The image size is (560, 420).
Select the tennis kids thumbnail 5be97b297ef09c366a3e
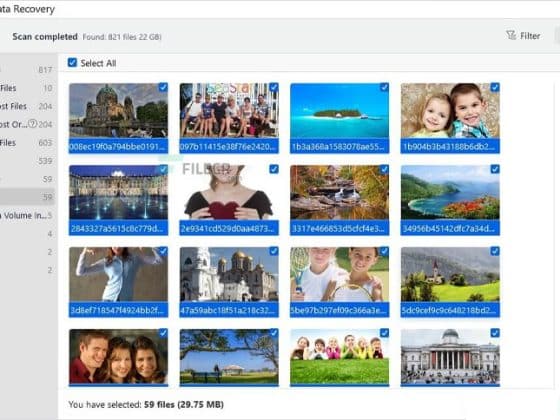340,274
